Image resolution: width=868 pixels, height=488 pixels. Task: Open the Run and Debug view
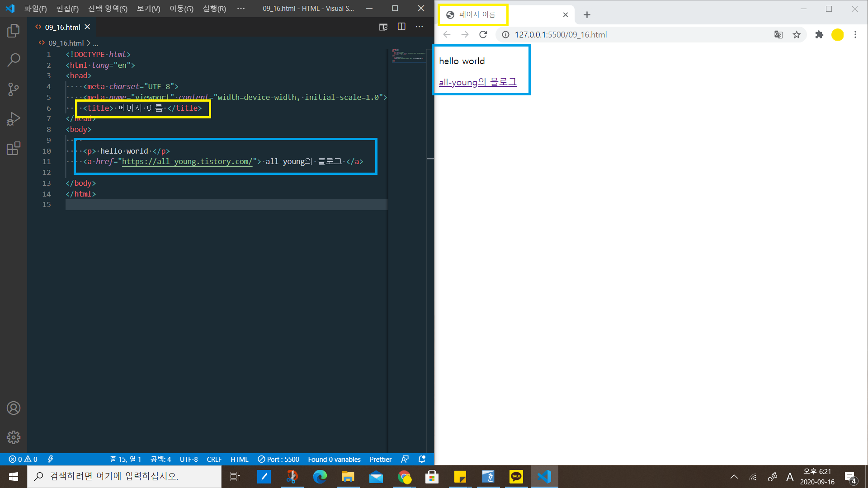tap(14, 119)
